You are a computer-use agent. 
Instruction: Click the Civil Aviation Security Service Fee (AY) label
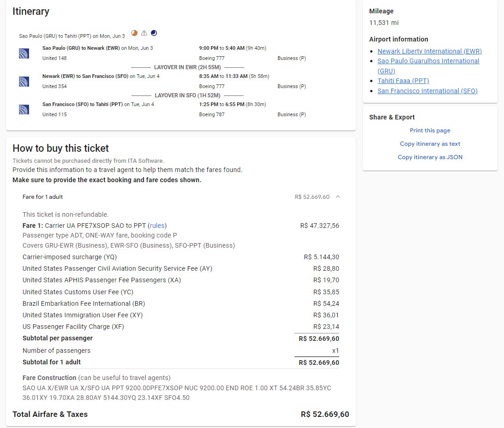pos(117,268)
